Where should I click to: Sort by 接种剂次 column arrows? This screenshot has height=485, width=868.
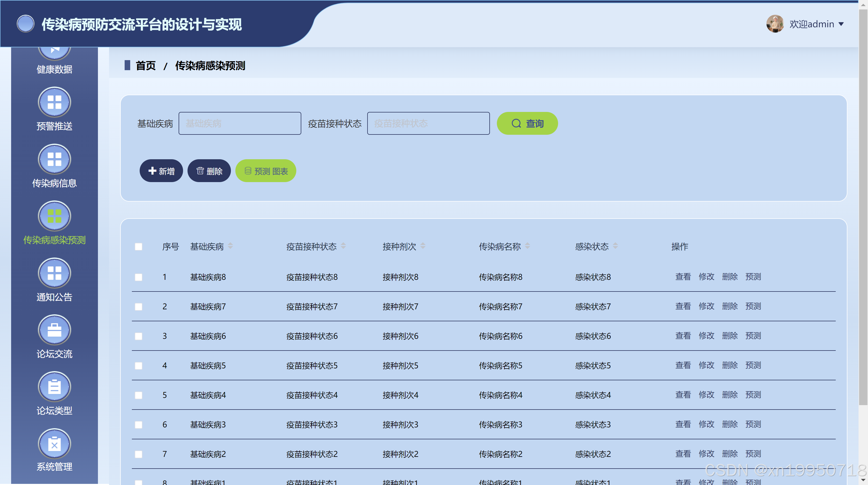(x=423, y=246)
